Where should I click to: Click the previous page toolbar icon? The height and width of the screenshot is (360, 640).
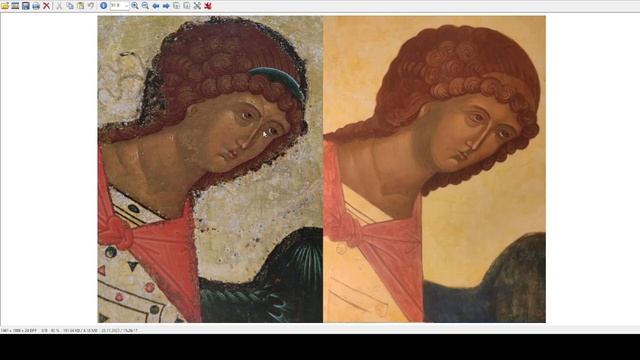click(x=176, y=6)
